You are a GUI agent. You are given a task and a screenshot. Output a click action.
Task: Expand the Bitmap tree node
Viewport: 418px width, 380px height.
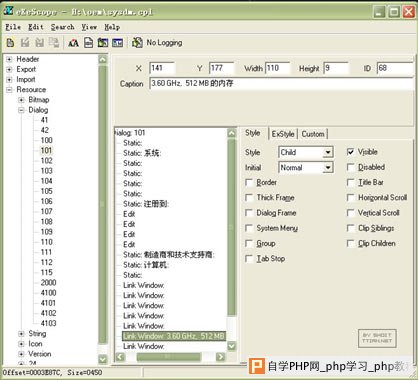[21, 100]
